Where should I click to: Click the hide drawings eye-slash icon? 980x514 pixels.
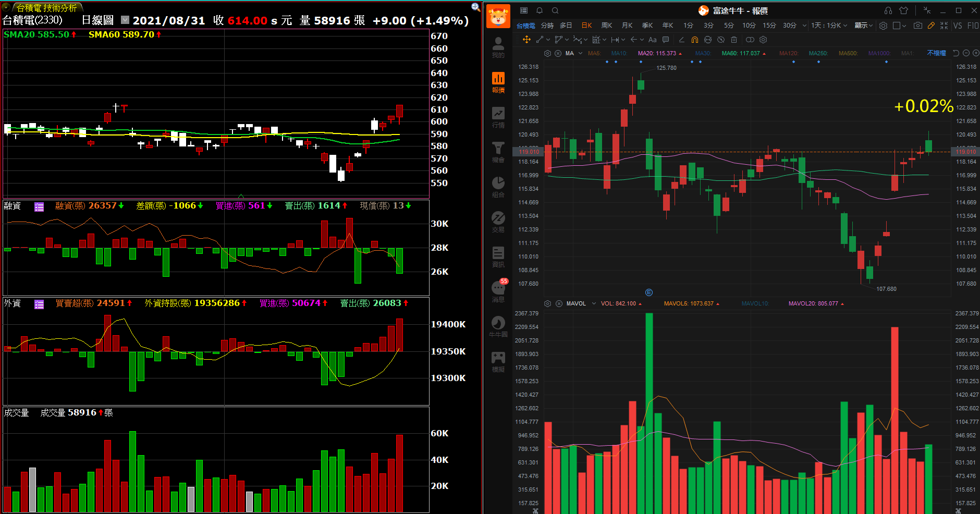(x=721, y=40)
